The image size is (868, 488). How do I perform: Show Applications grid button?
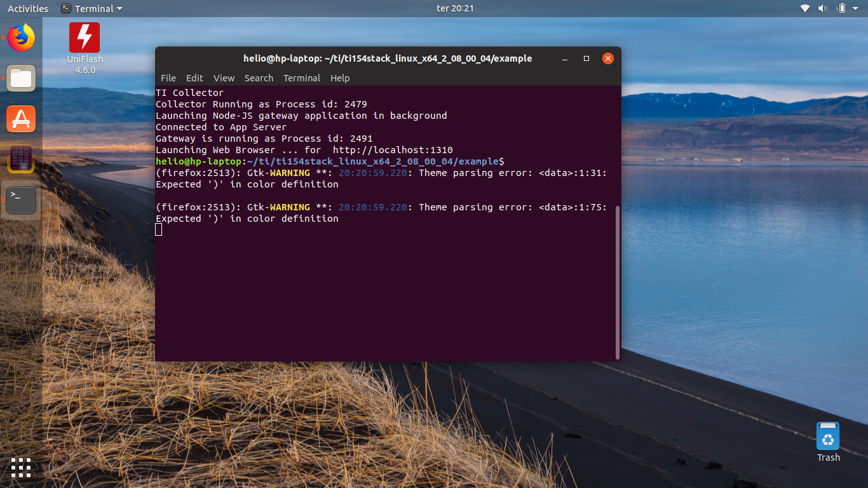[21, 468]
